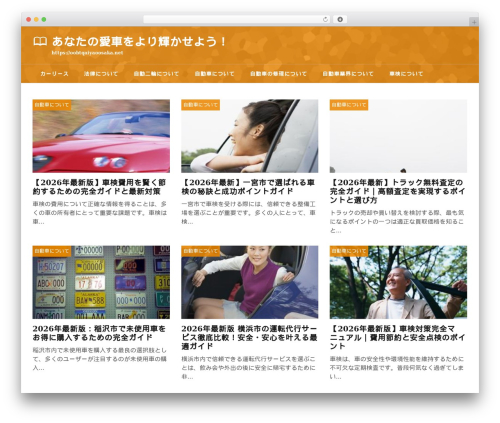500x423 pixels.
Task: Open site title あなたの愛車をより輝かせよう！
Action: point(139,41)
